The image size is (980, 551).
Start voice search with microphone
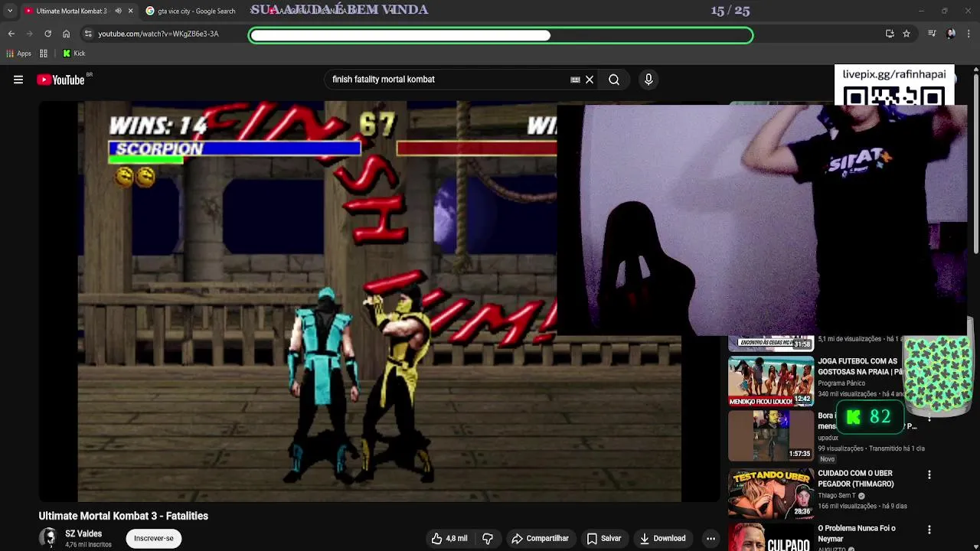click(648, 80)
